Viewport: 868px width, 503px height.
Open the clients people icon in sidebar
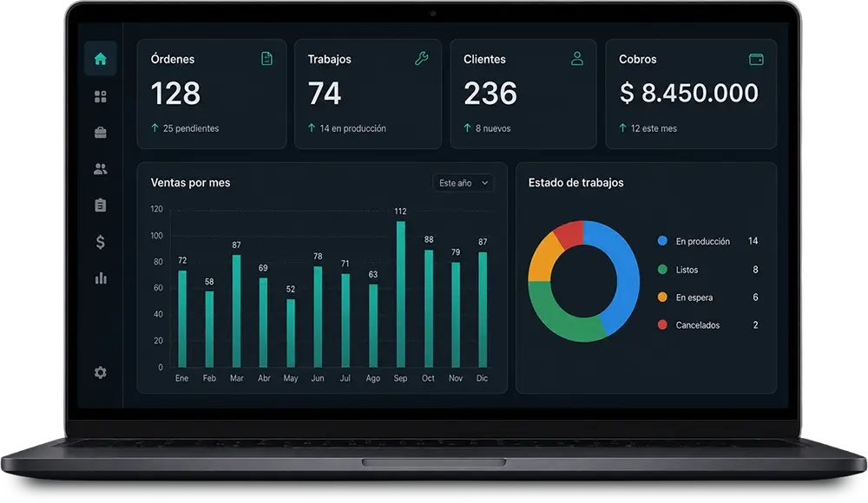(100, 169)
